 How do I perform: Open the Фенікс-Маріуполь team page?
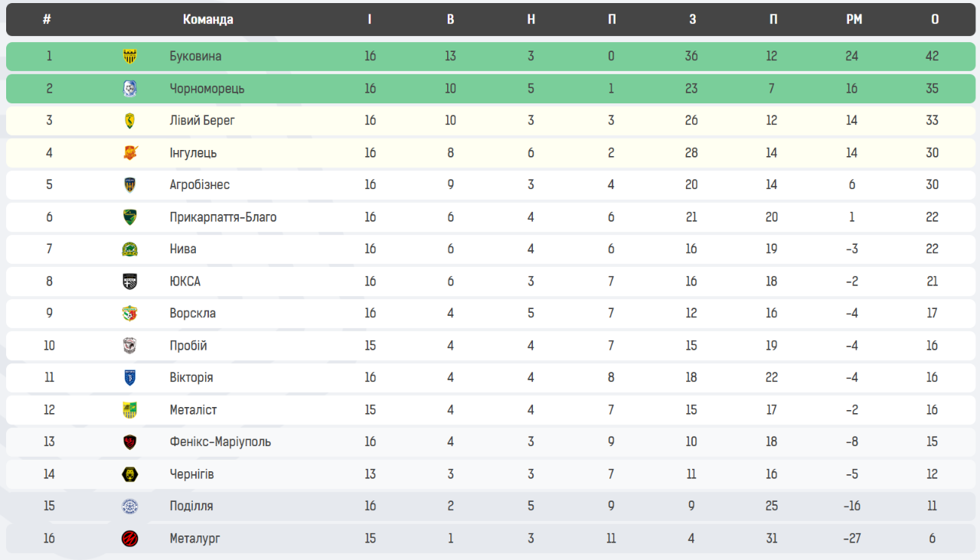[x=220, y=442]
